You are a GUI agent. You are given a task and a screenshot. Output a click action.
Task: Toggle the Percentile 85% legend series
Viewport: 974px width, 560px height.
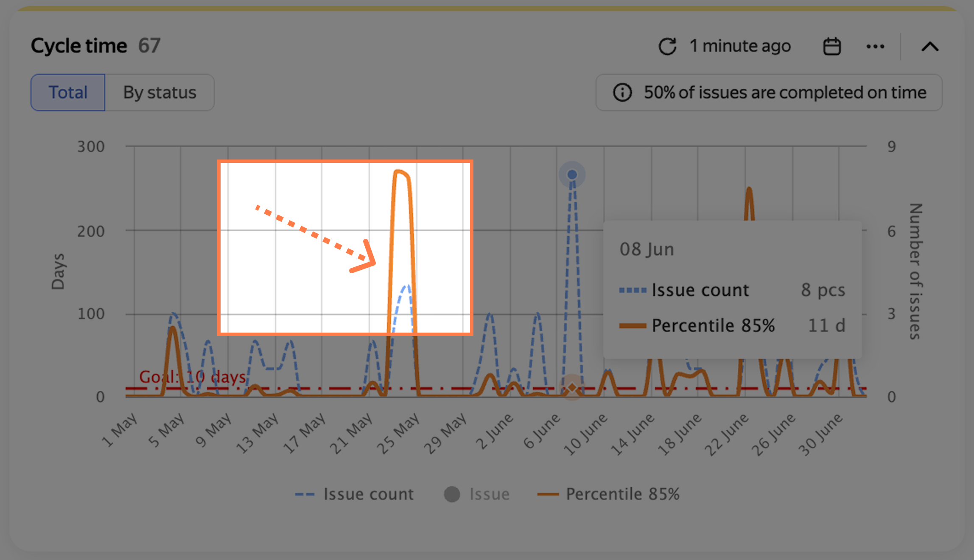click(x=608, y=494)
